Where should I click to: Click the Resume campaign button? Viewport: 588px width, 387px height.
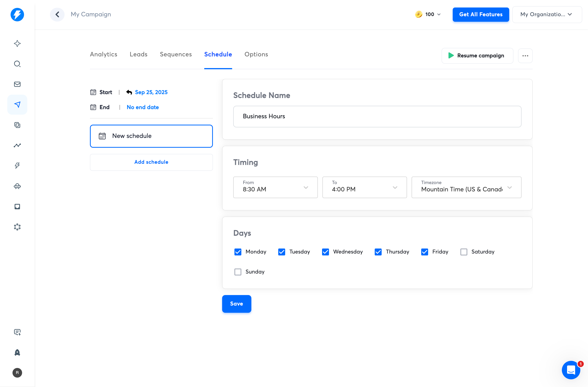click(477, 56)
